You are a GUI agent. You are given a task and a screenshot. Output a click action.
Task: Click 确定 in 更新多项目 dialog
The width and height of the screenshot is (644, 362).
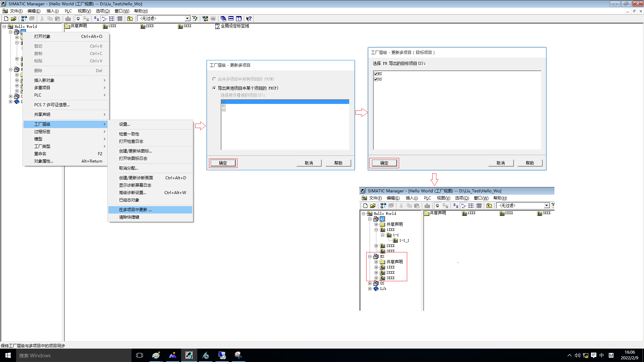click(223, 163)
